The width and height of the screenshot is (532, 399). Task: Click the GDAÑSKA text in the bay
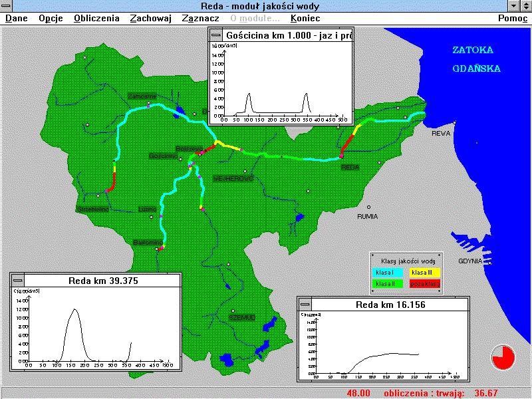click(x=476, y=68)
